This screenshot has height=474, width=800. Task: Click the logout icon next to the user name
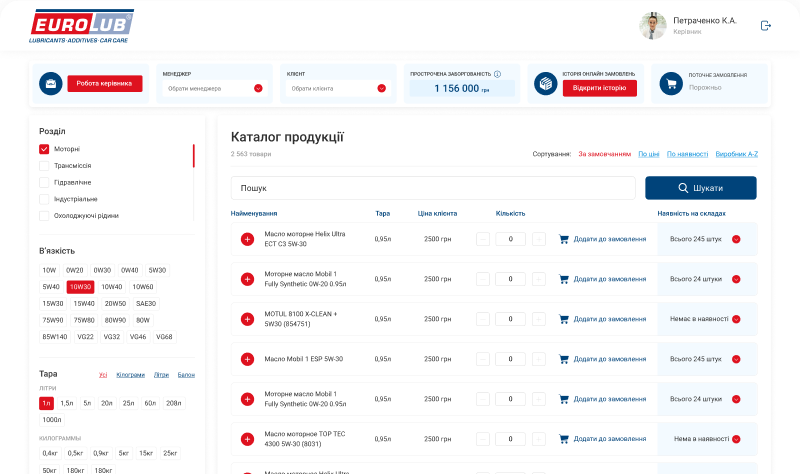point(766,26)
